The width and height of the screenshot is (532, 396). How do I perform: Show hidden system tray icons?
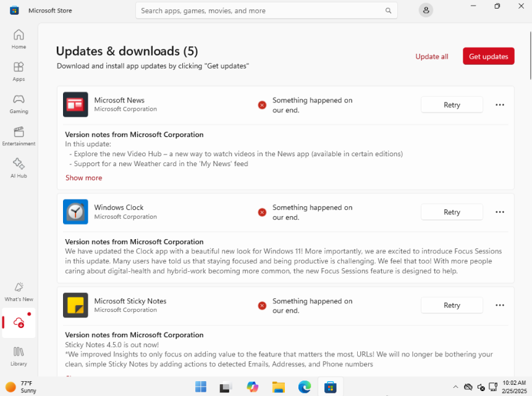(x=455, y=387)
